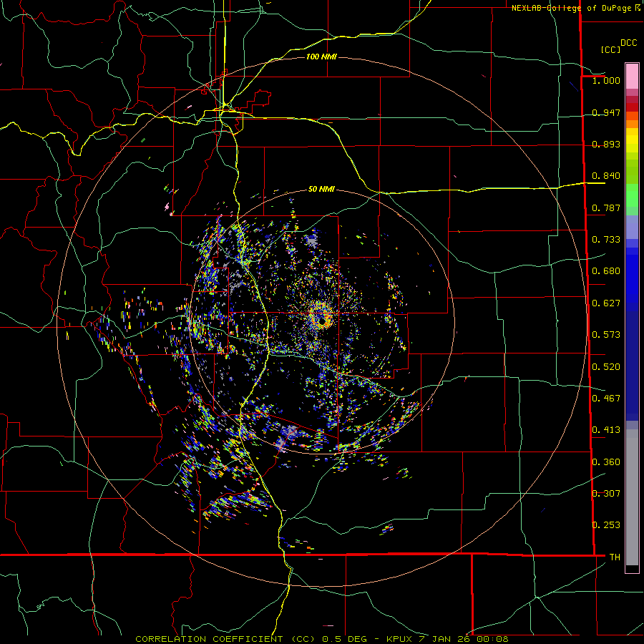Viewport: 644px width, 644px height.
Task: Click the dark navy segment of the color scale
Action: tap(632, 366)
